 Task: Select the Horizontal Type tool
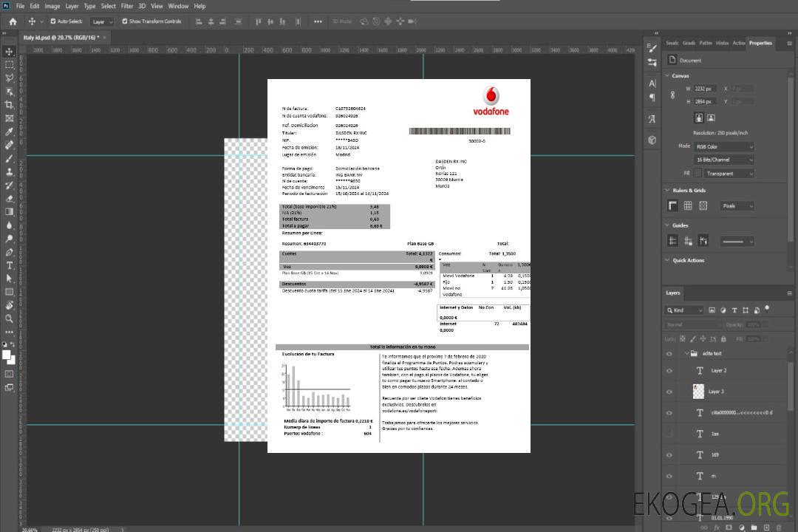(x=9, y=265)
